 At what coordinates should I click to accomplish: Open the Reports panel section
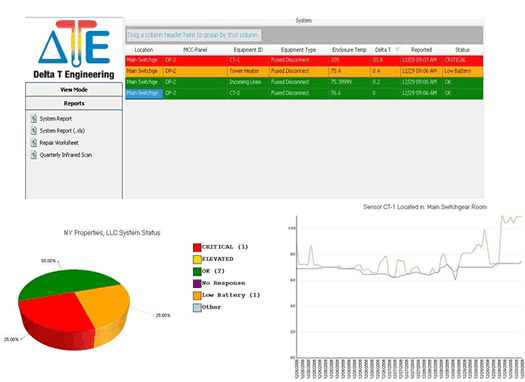point(74,103)
